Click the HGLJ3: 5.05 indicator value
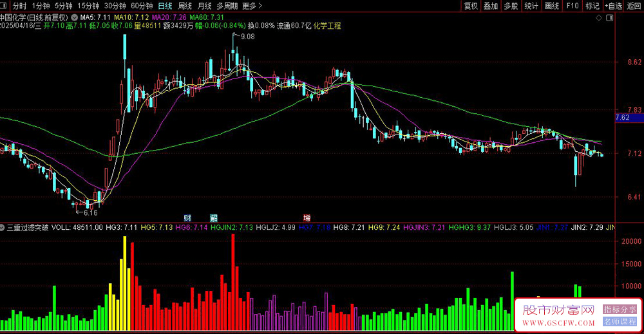Image resolution: width=644 pixels, height=334 pixels. (x=513, y=227)
